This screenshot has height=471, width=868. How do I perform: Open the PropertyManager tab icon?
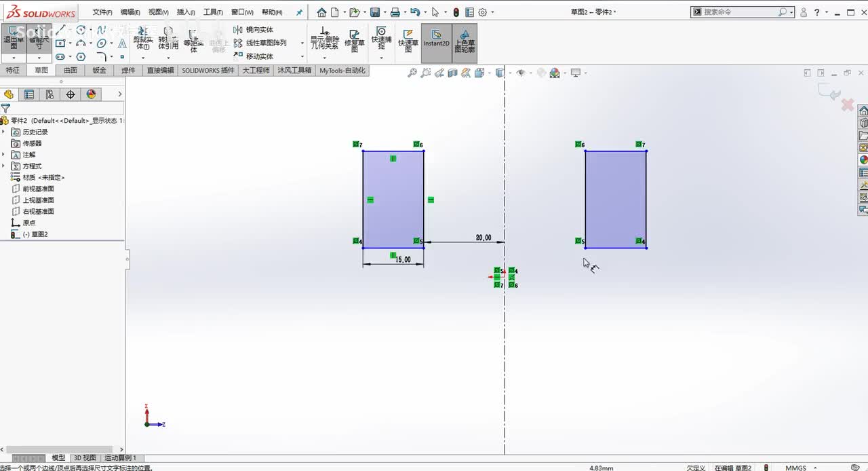28,94
